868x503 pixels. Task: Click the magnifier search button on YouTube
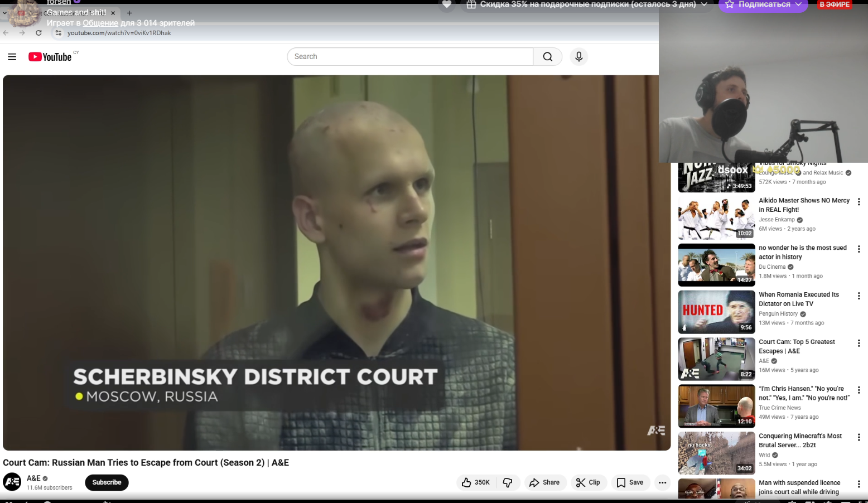[x=548, y=57]
